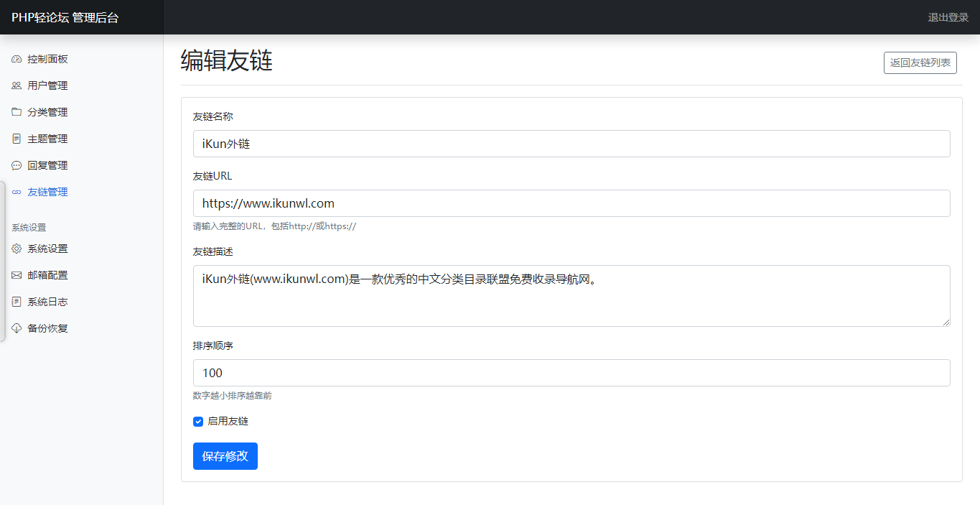The width and height of the screenshot is (980, 505).
Task: Click the 友链描述 field label
Action: pyautogui.click(x=213, y=252)
